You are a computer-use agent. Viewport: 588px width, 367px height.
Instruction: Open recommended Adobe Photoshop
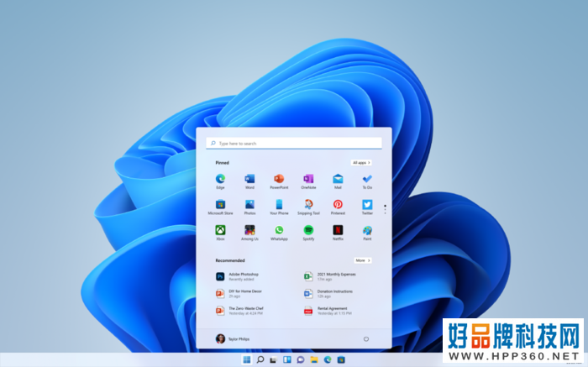(238, 276)
